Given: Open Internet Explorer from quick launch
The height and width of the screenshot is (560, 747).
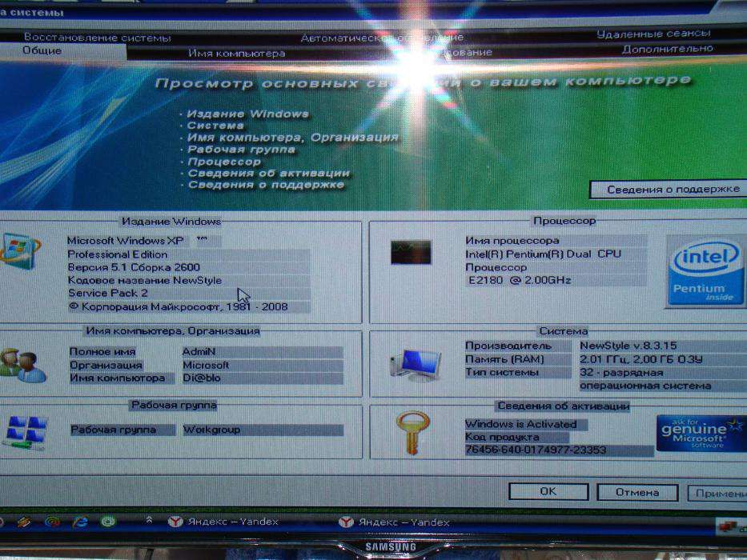Looking at the screenshot, I should click(80, 522).
